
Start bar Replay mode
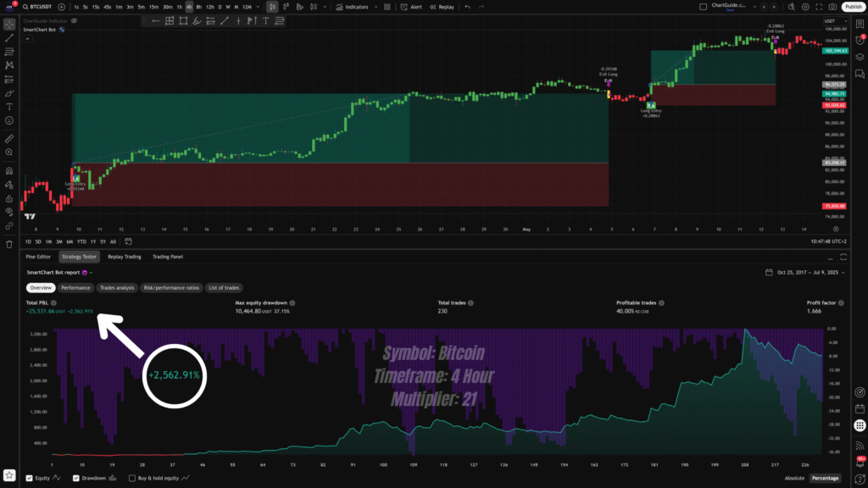click(442, 7)
